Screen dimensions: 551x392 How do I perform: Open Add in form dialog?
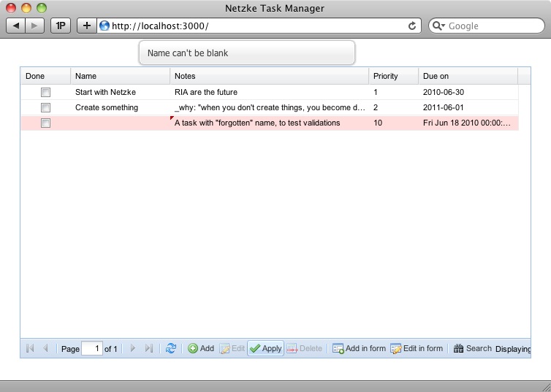[x=359, y=348]
